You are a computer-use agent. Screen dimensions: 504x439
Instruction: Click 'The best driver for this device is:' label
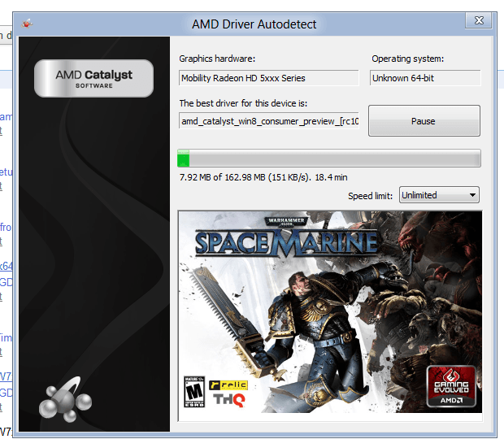point(243,103)
